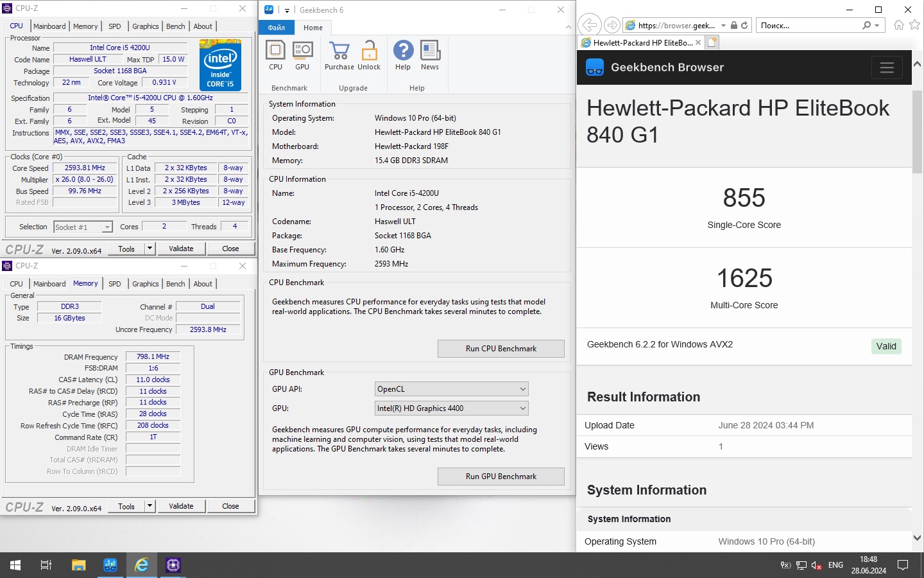Image resolution: width=924 pixels, height=578 pixels.
Task: Click the browser URL address field
Action: tap(676, 26)
